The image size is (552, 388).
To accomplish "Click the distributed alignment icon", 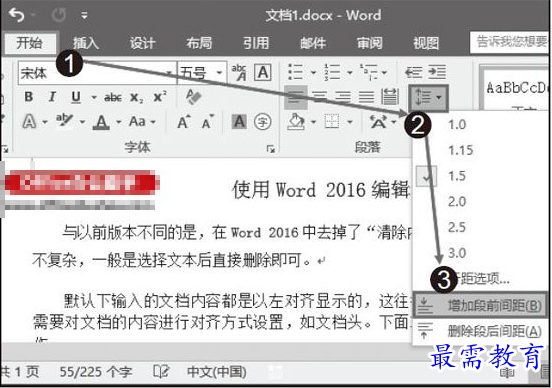I will (390, 97).
